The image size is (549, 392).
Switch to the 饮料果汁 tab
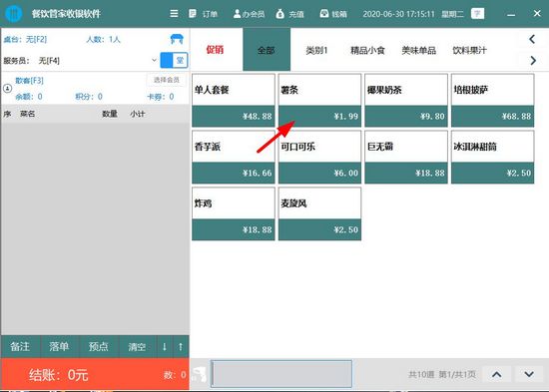[469, 50]
